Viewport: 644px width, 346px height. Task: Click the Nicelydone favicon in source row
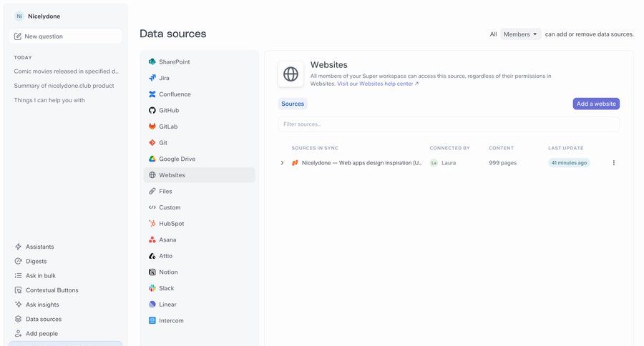295,163
